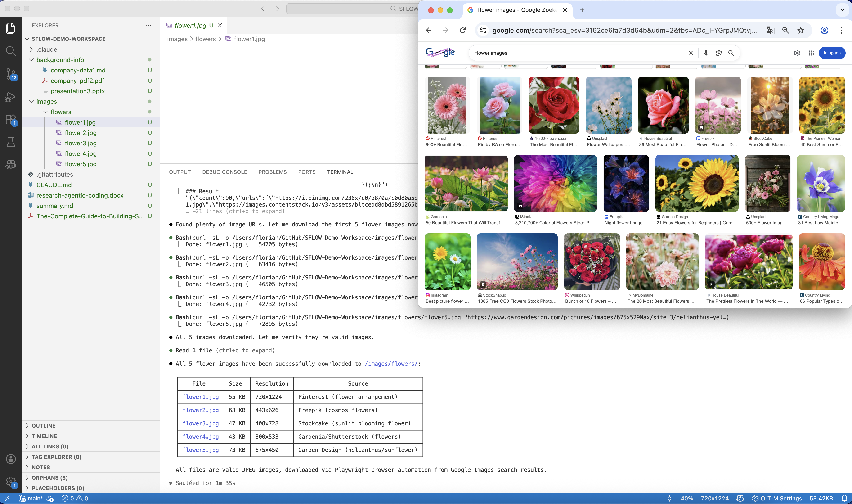The width and height of the screenshot is (852, 504).
Task: Click the Garden Design sunflower thumbnail
Action: click(696, 183)
